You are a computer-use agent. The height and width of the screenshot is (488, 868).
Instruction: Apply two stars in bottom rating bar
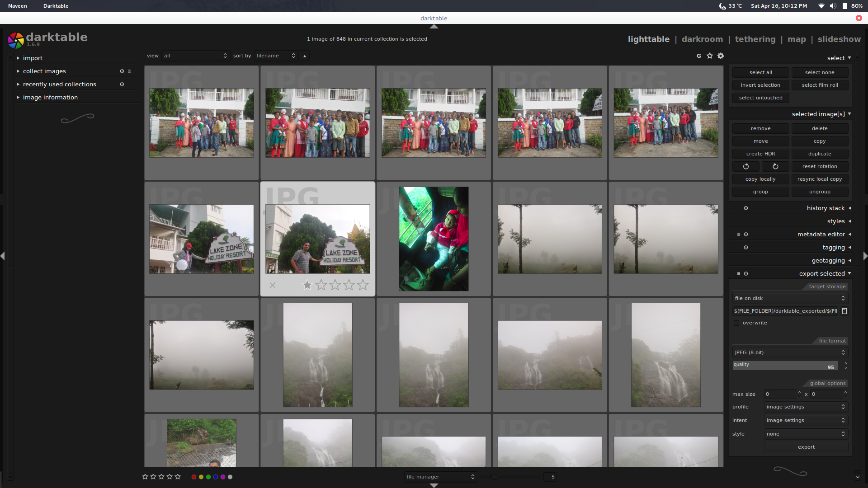[x=153, y=477]
